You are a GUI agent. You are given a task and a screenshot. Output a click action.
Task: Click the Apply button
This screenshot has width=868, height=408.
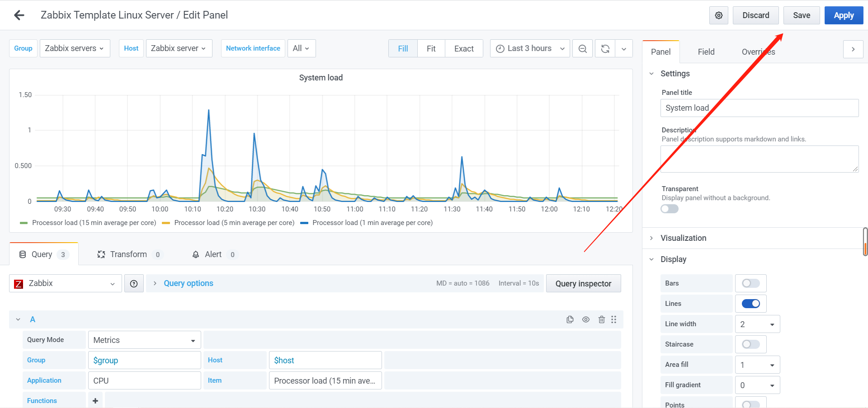[844, 15]
